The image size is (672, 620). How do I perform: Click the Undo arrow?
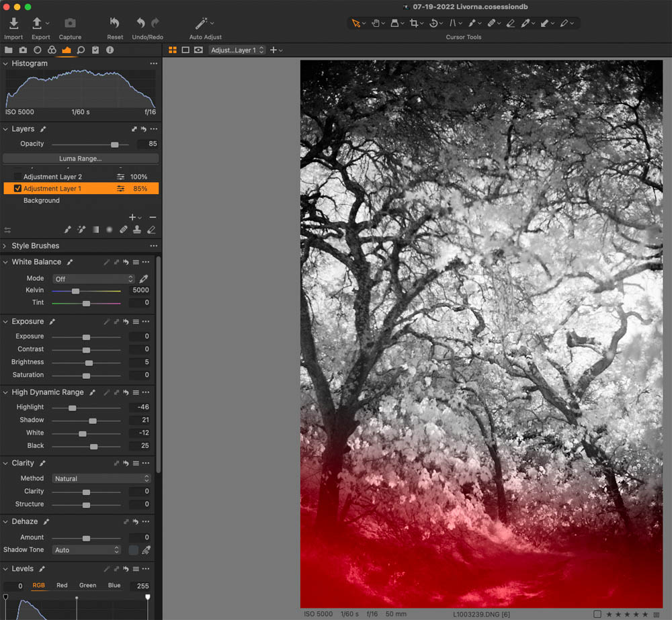click(x=140, y=23)
